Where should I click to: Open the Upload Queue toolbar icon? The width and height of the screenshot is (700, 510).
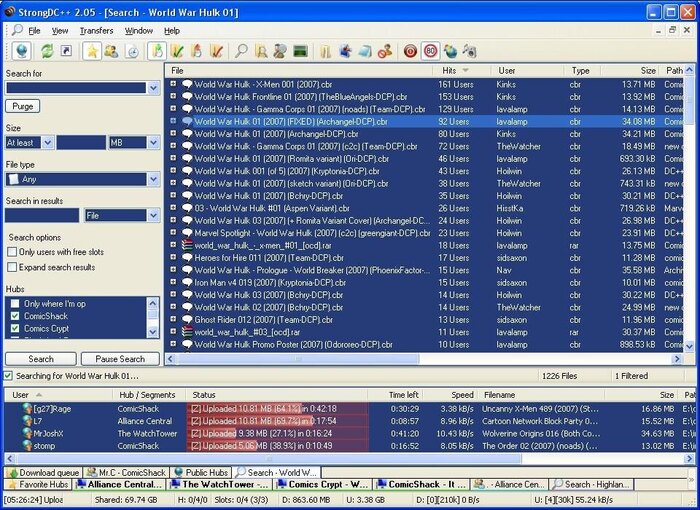tap(196, 51)
